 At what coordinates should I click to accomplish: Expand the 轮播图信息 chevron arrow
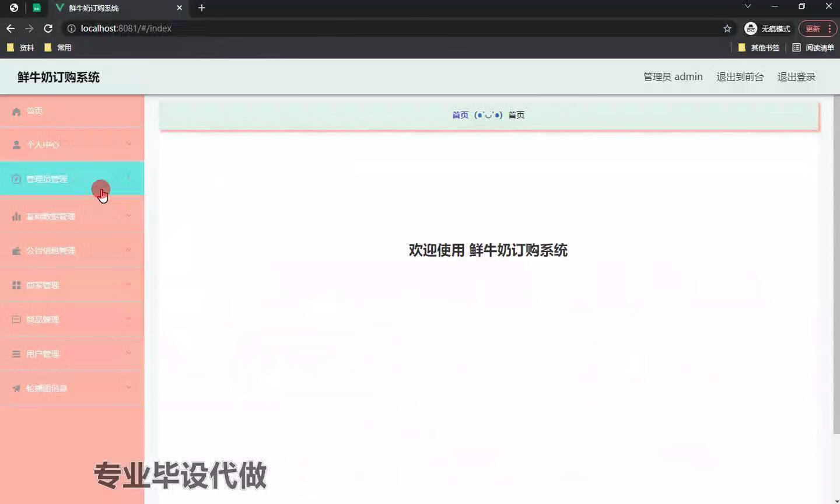129,387
